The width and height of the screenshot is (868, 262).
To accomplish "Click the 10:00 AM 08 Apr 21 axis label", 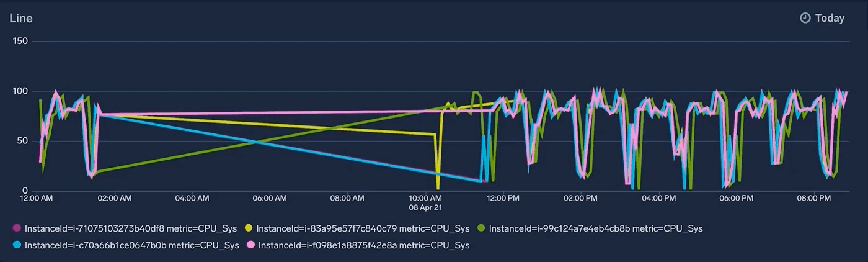I will point(425,202).
